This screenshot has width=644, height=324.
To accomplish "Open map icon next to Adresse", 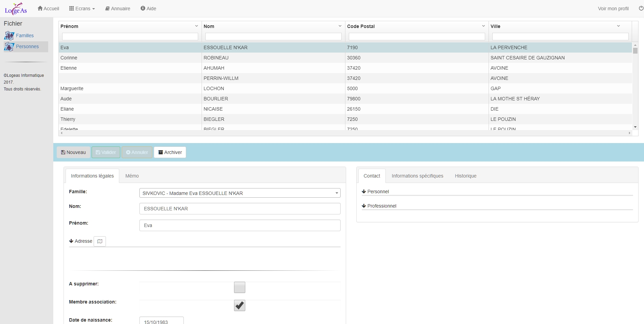I will [100, 241].
